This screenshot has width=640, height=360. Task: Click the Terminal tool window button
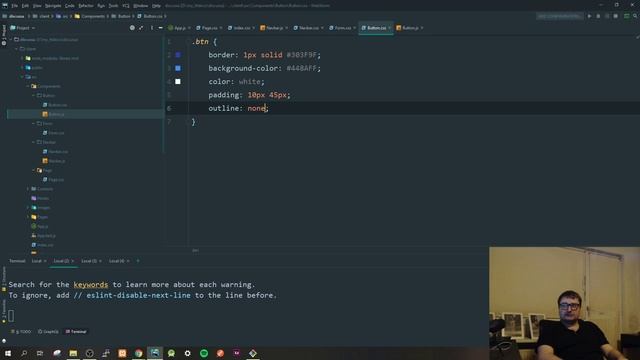[76, 331]
